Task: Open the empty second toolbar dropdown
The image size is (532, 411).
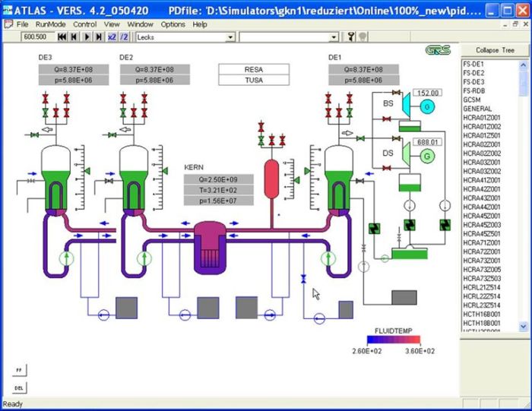Action: (334, 37)
